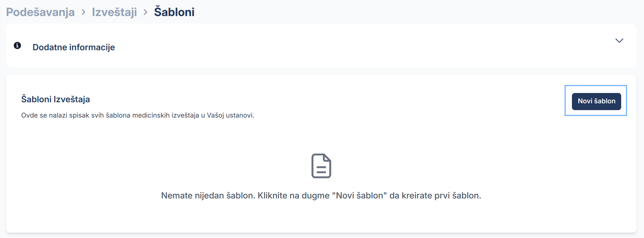The height and width of the screenshot is (238, 644).
Task: Click "da kreirate prvi šablon" message ending
Action: (435, 196)
